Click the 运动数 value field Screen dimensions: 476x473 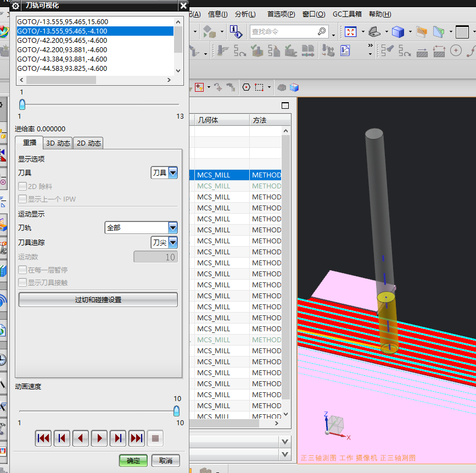(x=156, y=257)
